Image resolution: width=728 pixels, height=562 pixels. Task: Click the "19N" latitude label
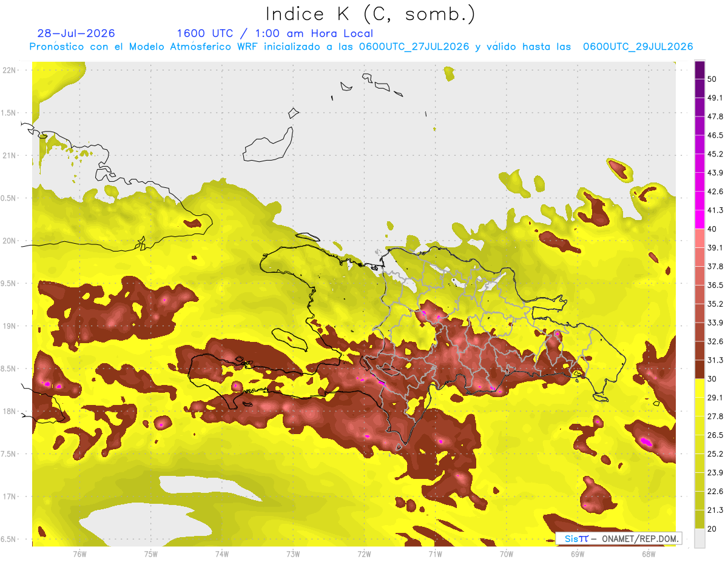(9, 326)
